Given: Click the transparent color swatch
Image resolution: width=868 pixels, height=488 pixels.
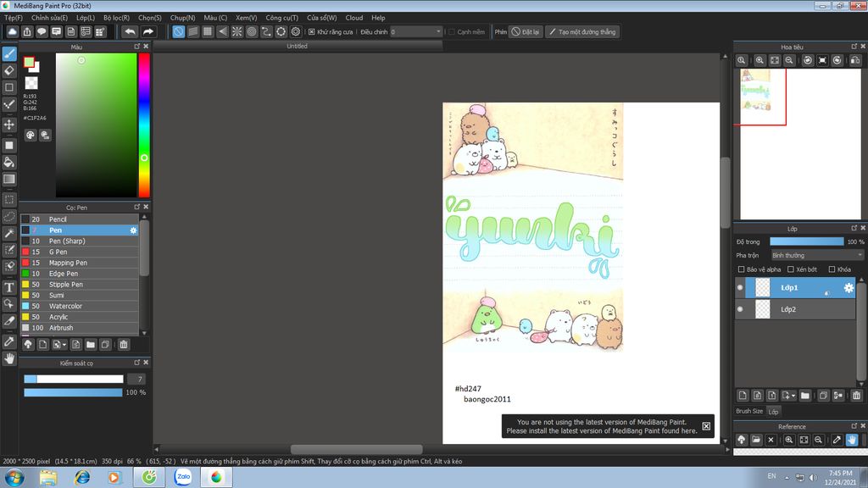Looking at the screenshot, I should (x=31, y=83).
